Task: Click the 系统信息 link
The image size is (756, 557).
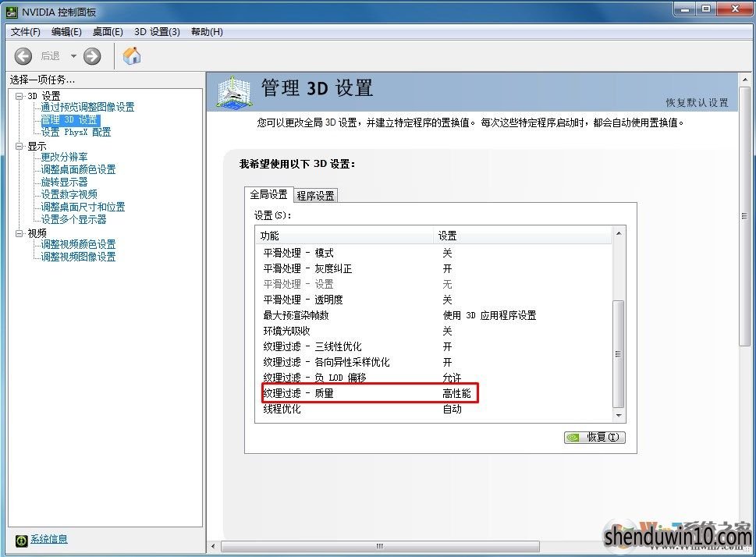Action: click(49, 539)
